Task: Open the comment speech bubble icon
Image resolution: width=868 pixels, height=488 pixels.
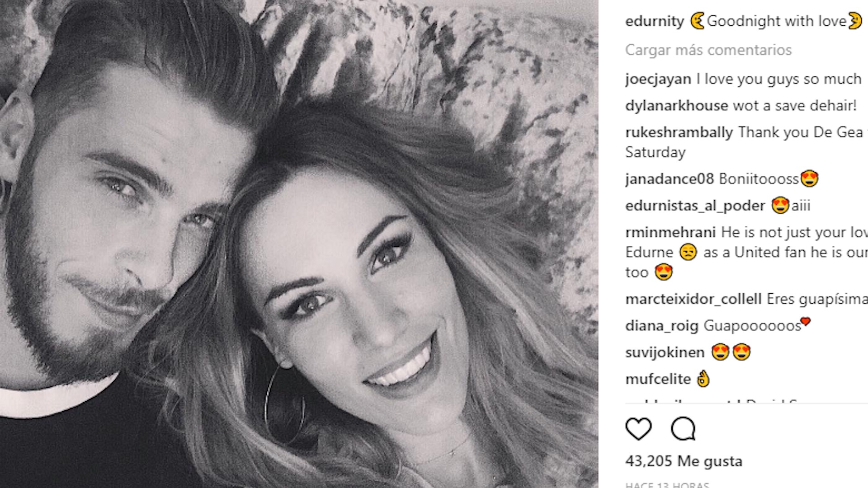Action: [x=683, y=428]
